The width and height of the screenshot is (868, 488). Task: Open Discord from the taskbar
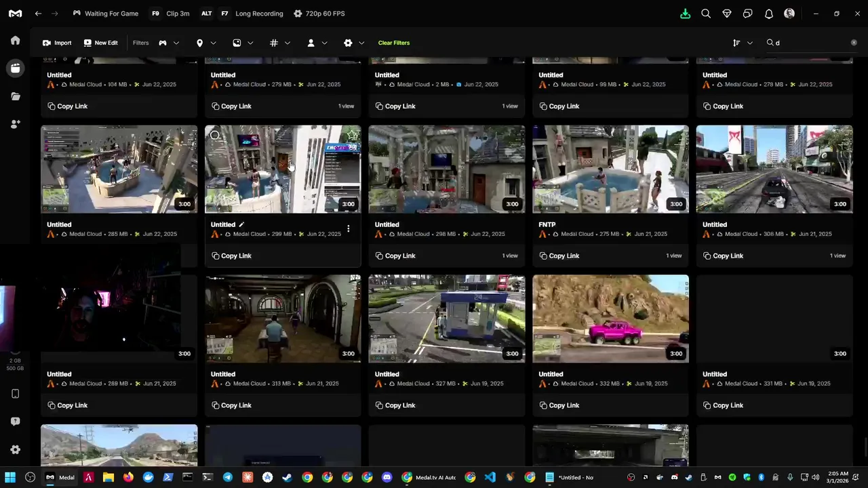[x=387, y=477]
